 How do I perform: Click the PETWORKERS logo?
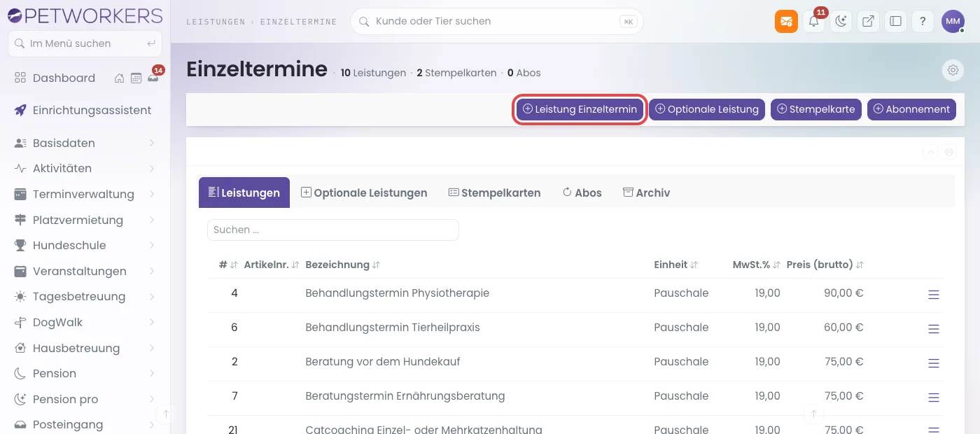tap(84, 15)
